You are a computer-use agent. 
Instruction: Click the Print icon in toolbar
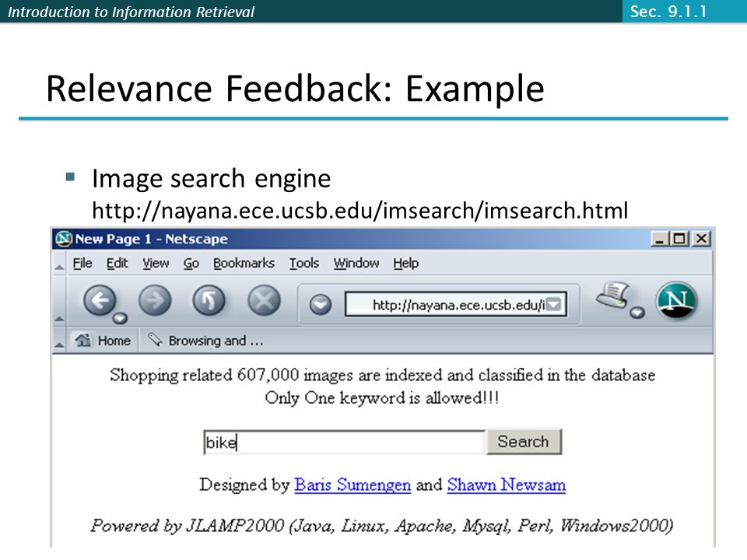click(612, 296)
